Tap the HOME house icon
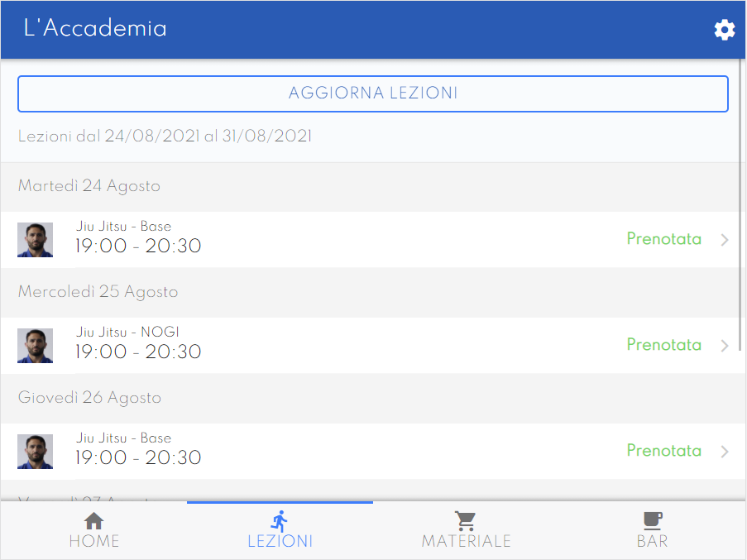Viewport: 747px width, 560px height. 93,521
